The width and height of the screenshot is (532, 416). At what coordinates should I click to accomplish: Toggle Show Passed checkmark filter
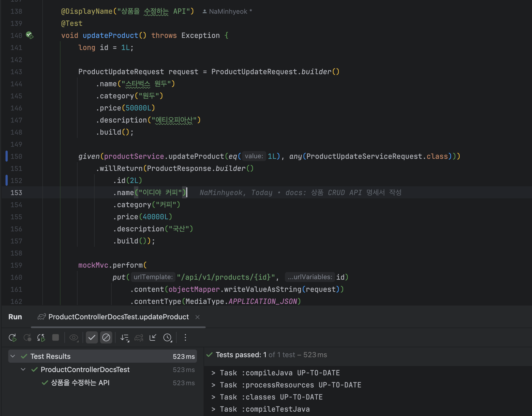pos(92,337)
